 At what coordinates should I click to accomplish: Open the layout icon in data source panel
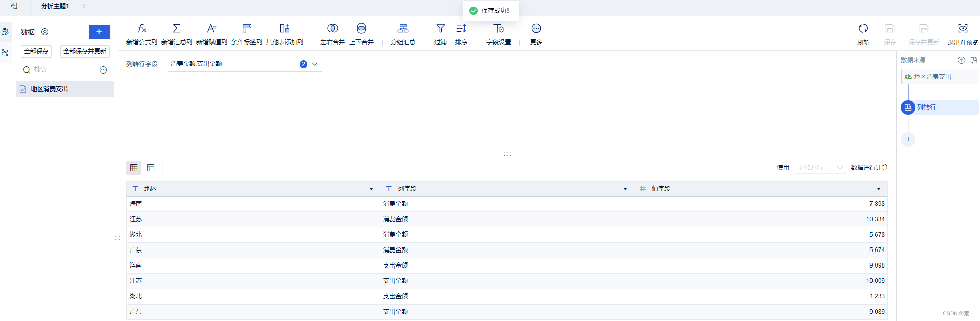point(974,60)
